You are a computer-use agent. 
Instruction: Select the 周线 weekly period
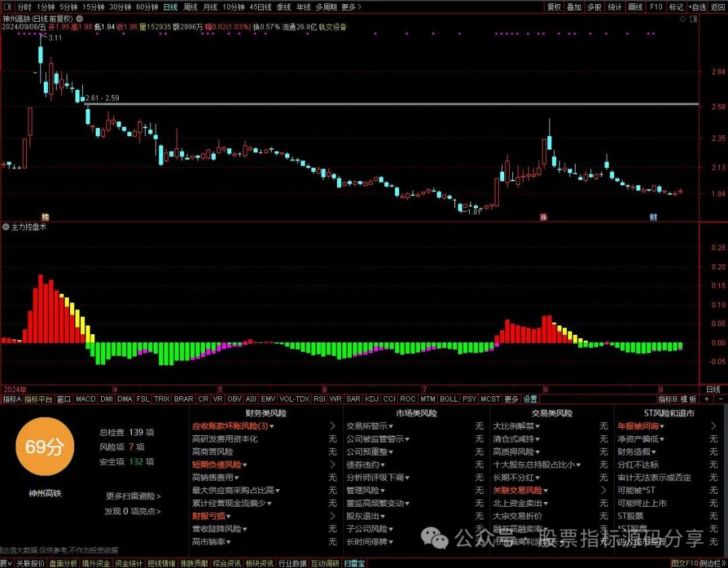pos(190,7)
